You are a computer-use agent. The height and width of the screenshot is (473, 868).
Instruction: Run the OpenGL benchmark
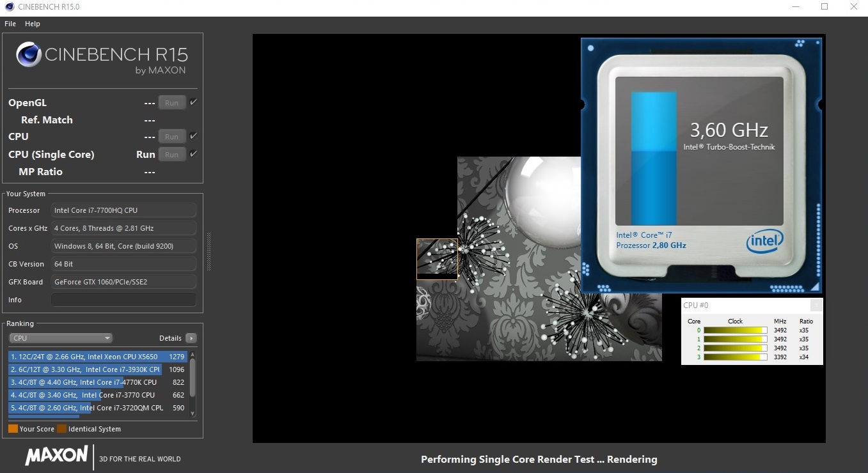click(x=172, y=102)
